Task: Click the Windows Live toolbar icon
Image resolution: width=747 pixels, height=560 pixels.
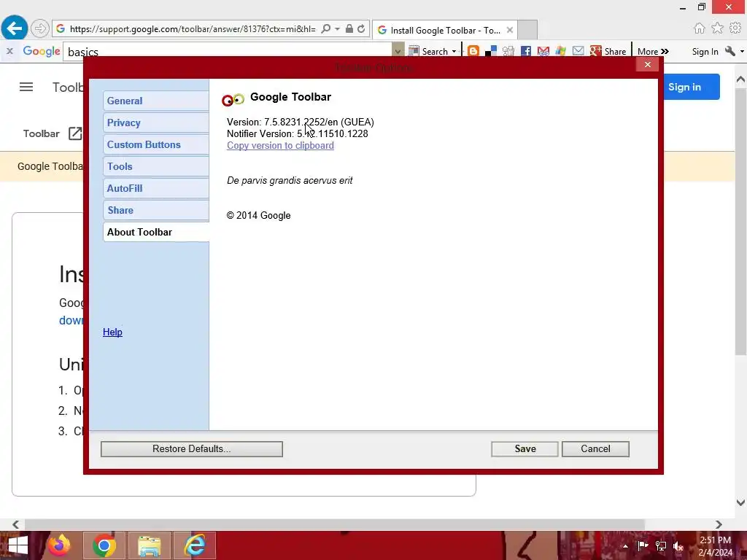Action: (x=561, y=51)
